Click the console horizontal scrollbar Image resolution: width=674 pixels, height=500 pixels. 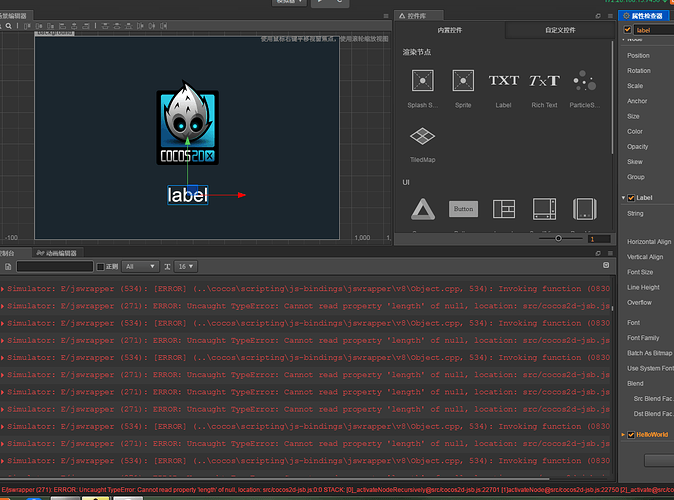275,478
